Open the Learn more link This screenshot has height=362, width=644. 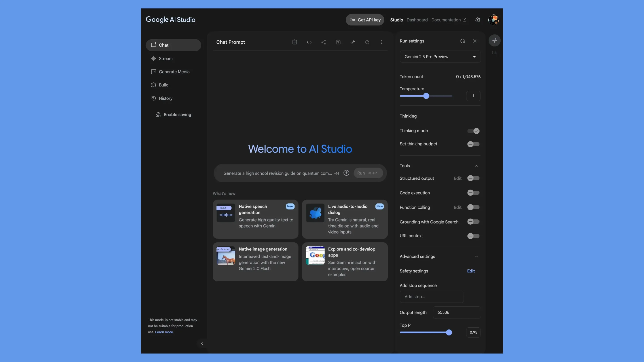coord(164,332)
